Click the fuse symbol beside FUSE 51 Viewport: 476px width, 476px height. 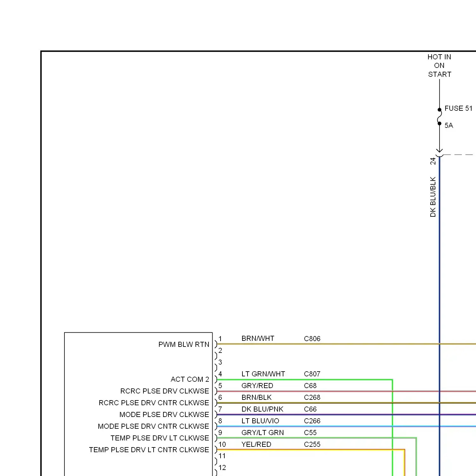coord(440,116)
